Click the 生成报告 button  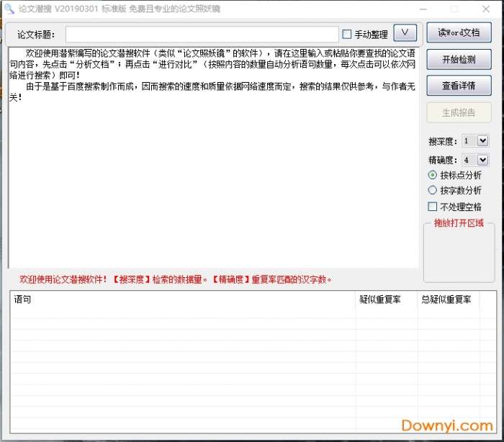click(x=459, y=112)
